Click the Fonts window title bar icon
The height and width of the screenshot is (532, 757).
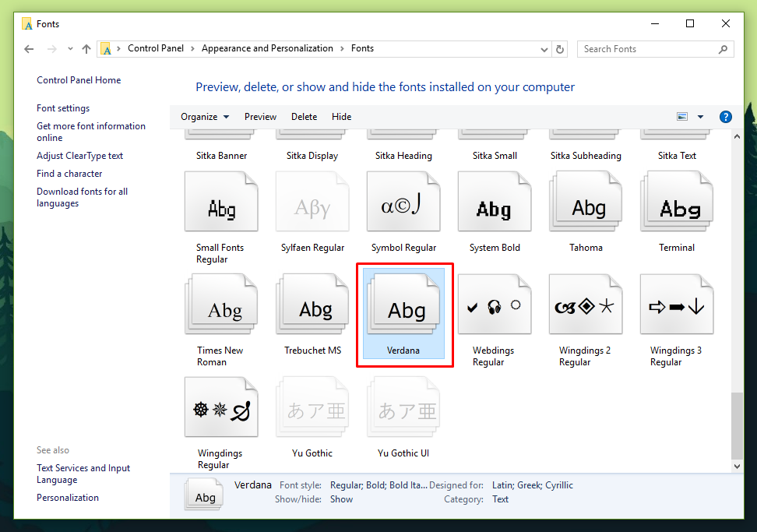coord(27,23)
